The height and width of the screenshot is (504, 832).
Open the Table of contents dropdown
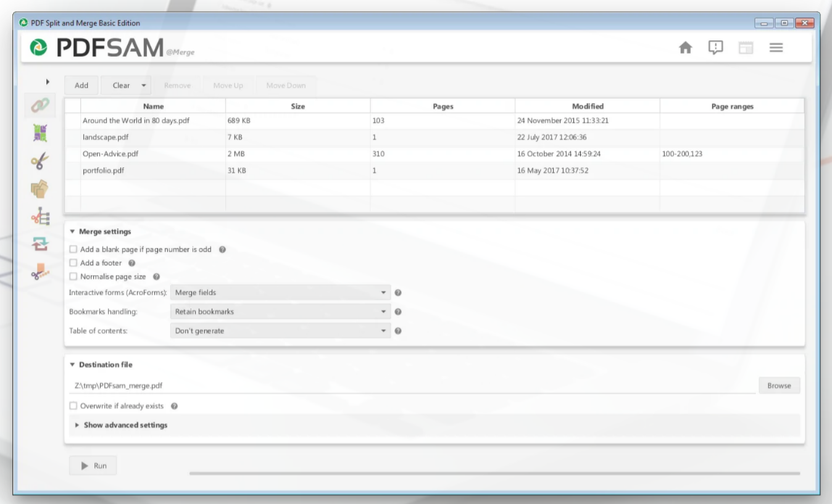click(280, 331)
